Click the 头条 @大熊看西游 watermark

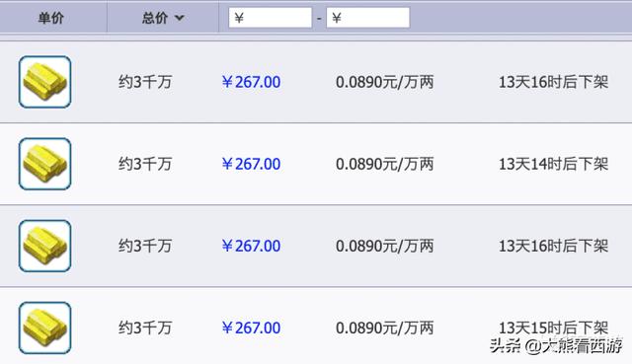pyautogui.click(x=556, y=346)
